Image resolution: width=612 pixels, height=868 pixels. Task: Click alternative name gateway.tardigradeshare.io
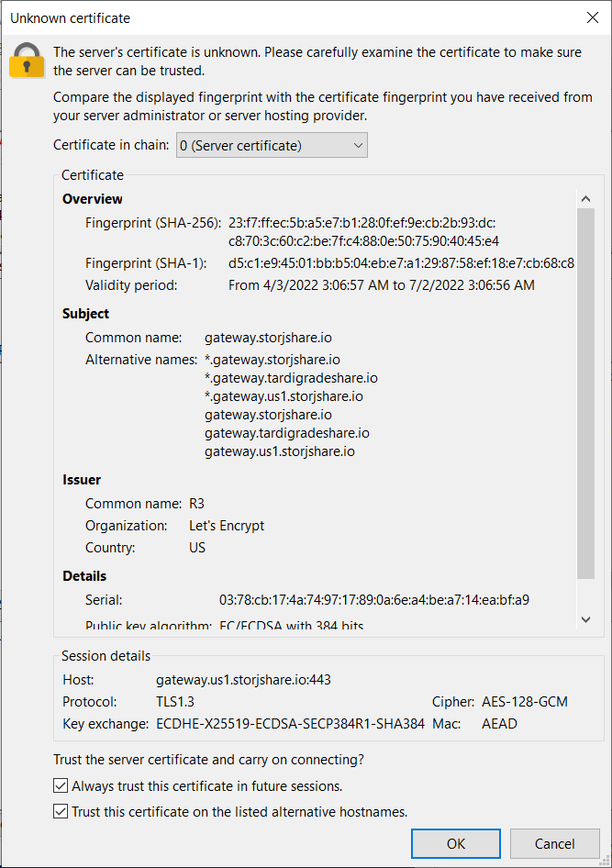point(287,433)
